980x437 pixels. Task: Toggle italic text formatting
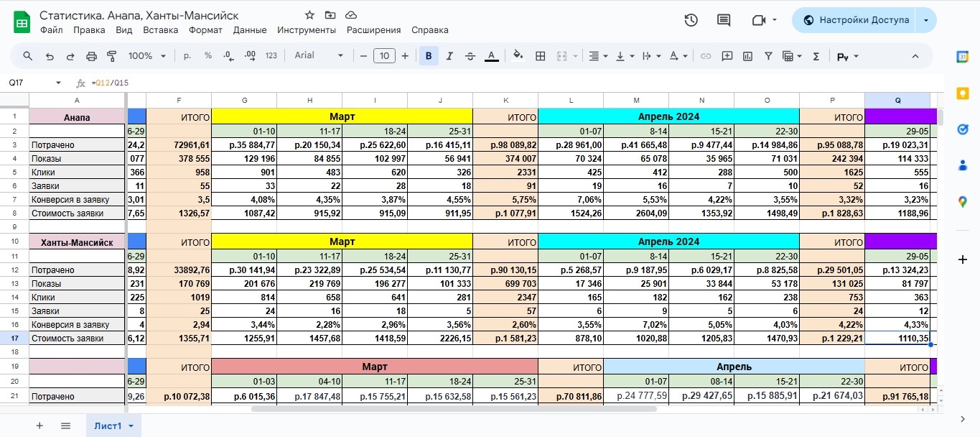(449, 56)
